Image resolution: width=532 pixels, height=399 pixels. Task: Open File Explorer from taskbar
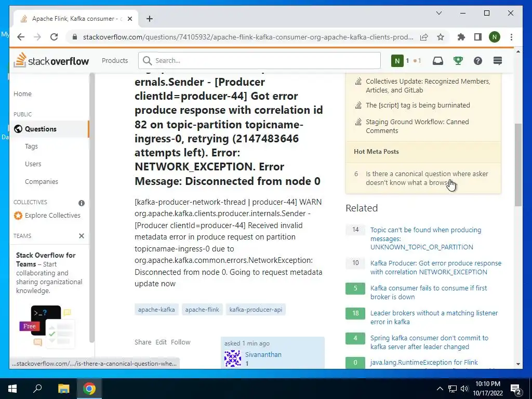(x=63, y=389)
